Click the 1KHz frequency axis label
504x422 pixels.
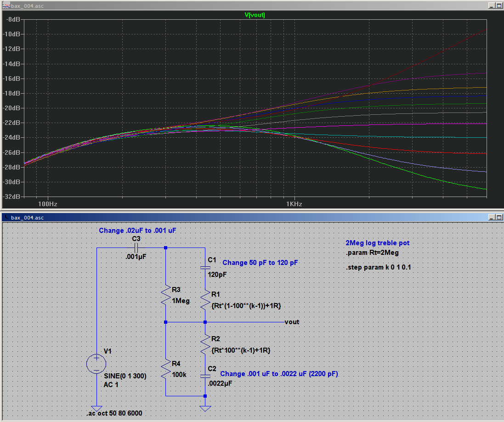tap(294, 204)
